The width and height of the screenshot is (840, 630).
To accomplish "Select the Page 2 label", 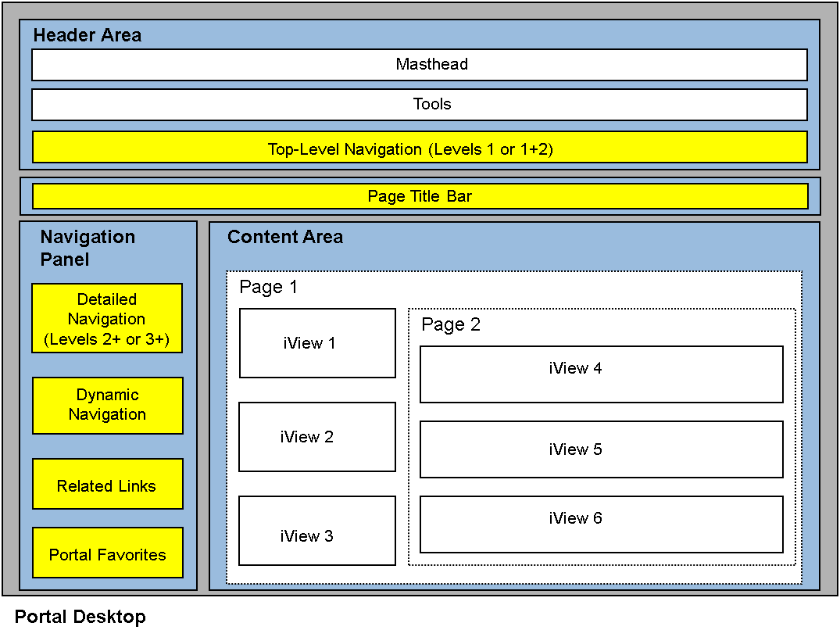I will click(451, 325).
